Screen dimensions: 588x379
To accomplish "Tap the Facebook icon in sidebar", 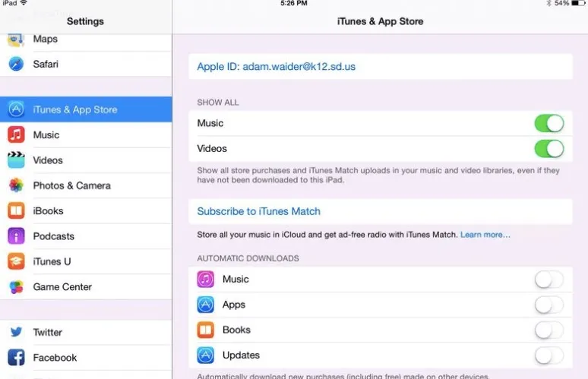I will click(16, 357).
